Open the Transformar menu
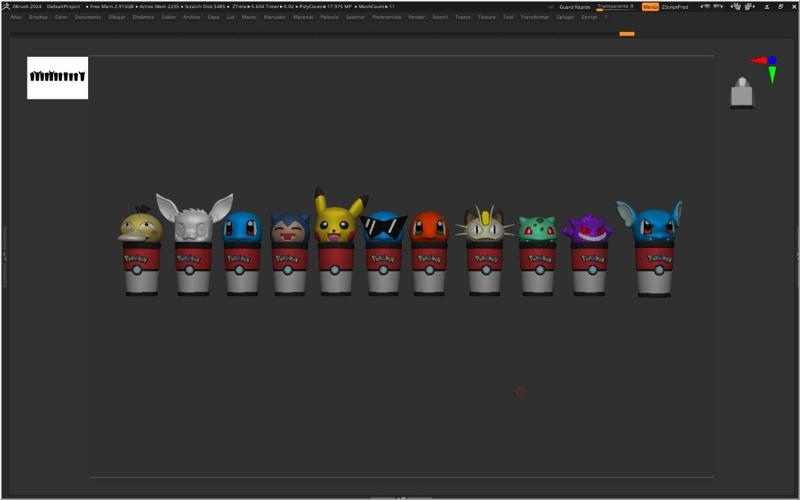Image resolution: width=800 pixels, height=500 pixels. [x=535, y=17]
